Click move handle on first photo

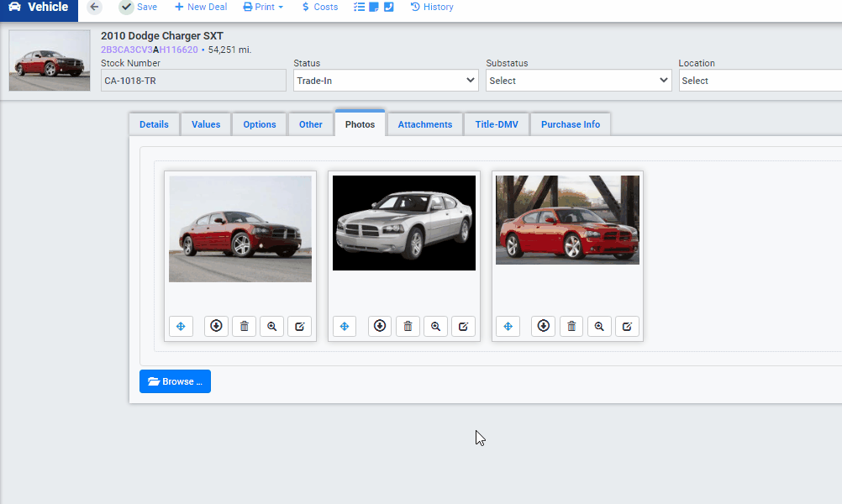click(181, 326)
